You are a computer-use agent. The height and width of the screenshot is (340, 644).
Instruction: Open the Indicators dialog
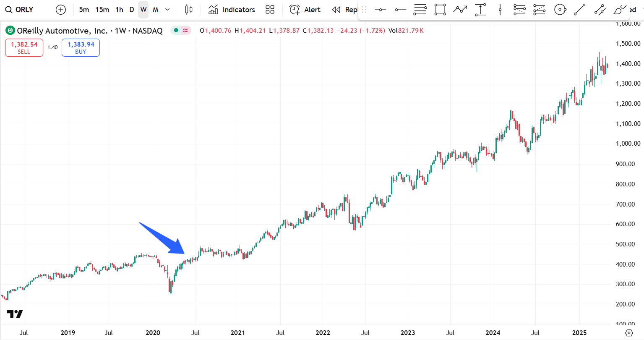coord(232,9)
